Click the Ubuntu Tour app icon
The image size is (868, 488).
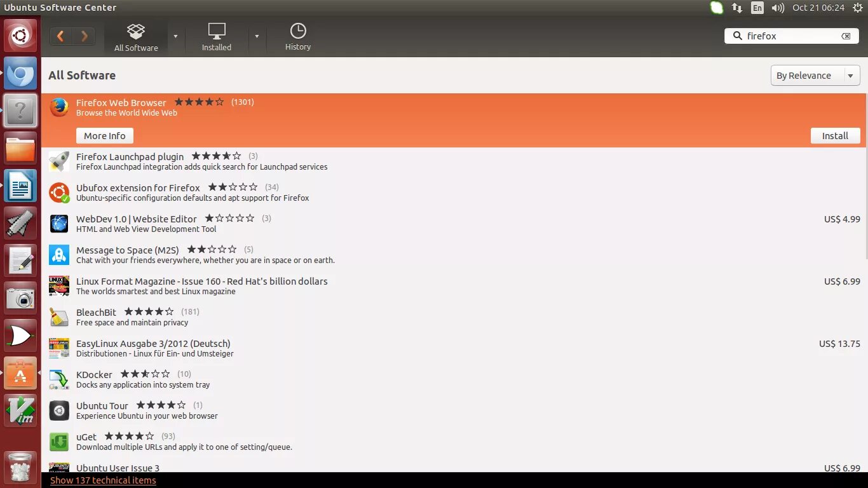[x=59, y=410]
